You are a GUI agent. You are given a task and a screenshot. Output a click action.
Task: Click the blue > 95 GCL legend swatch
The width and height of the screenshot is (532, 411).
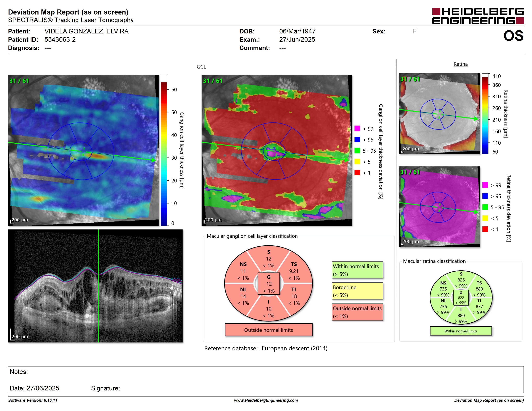(x=357, y=139)
